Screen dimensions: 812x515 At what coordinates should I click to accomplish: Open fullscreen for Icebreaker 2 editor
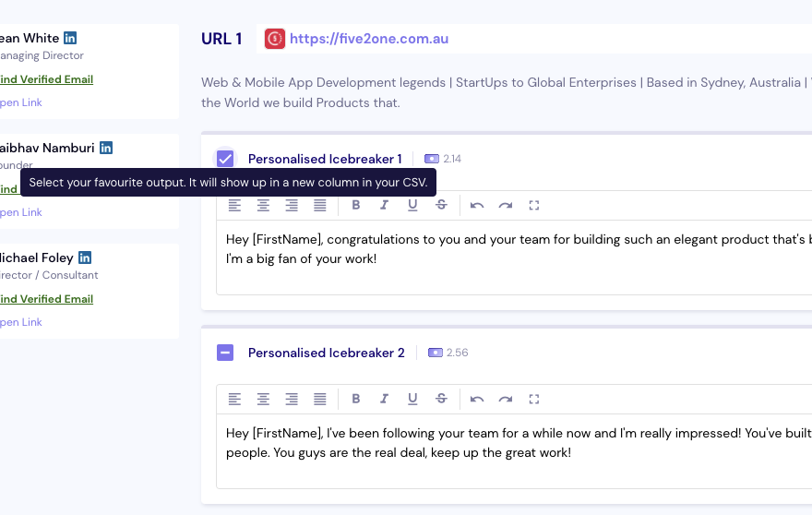(534, 399)
